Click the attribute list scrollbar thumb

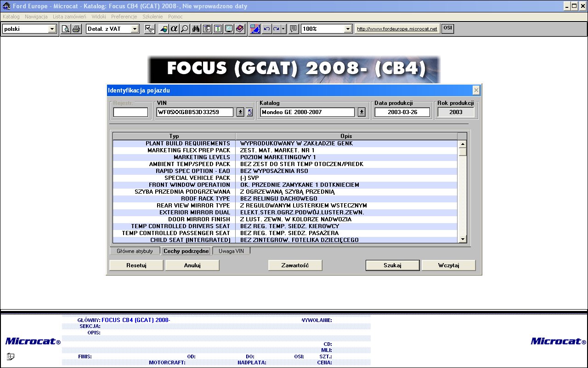(463, 152)
